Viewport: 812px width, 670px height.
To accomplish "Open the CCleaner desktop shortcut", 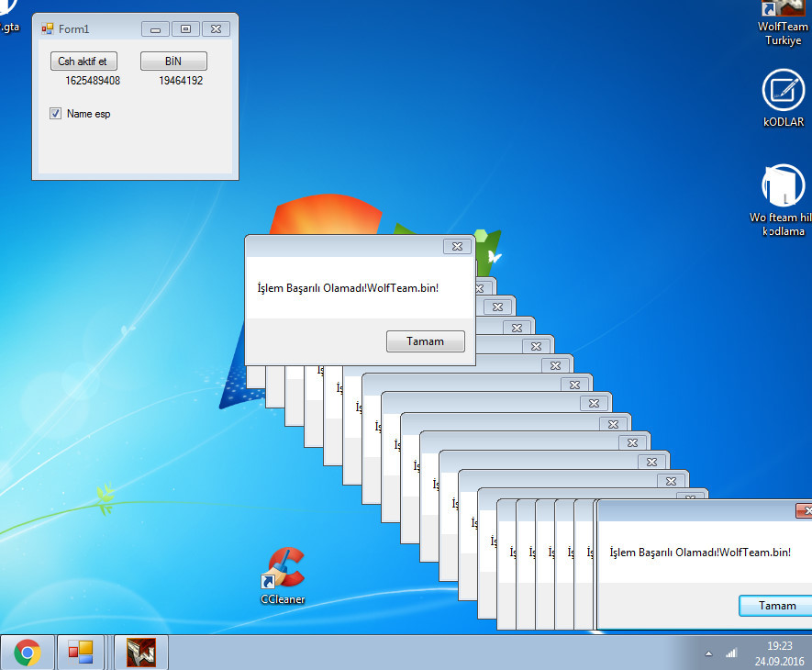I will point(284,575).
